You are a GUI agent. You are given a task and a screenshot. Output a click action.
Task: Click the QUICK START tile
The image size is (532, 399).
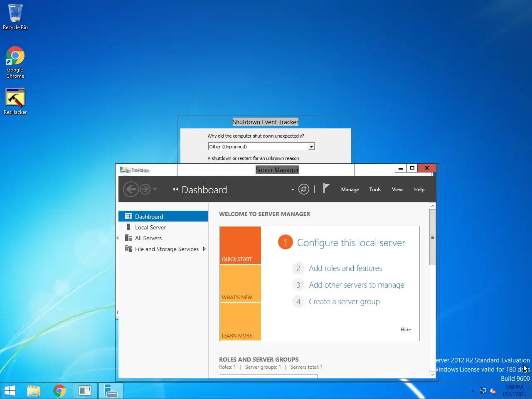[240, 245]
